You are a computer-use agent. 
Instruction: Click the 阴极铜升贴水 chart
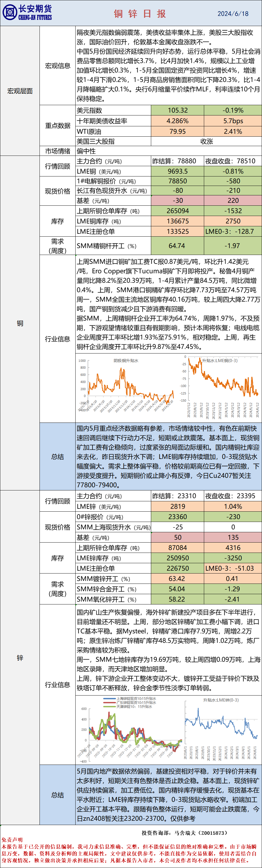(x=126, y=386)
